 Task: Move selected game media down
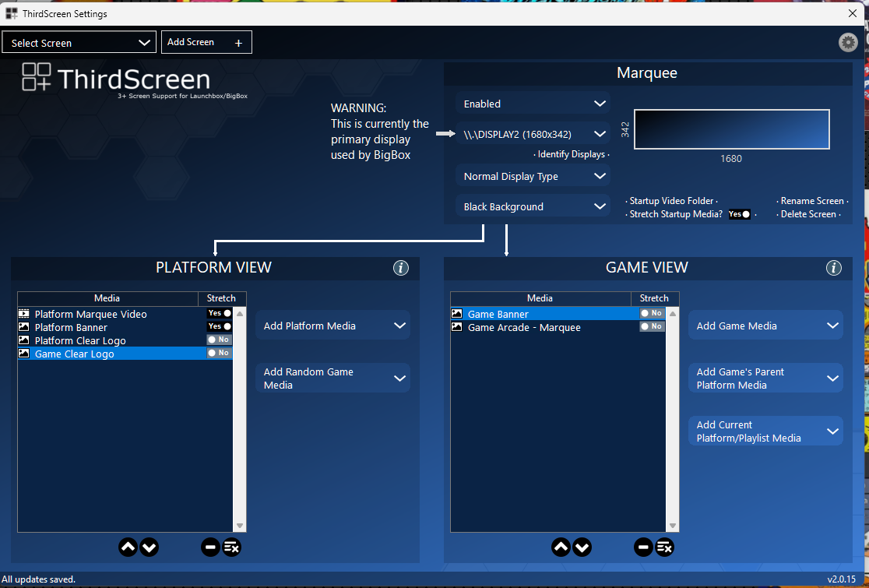(582, 548)
